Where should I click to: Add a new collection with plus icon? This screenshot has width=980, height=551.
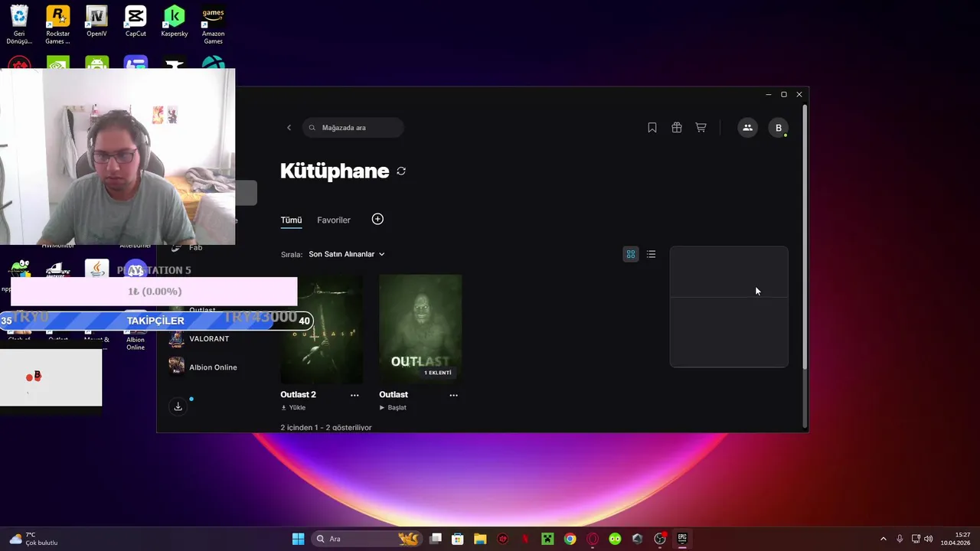point(377,220)
